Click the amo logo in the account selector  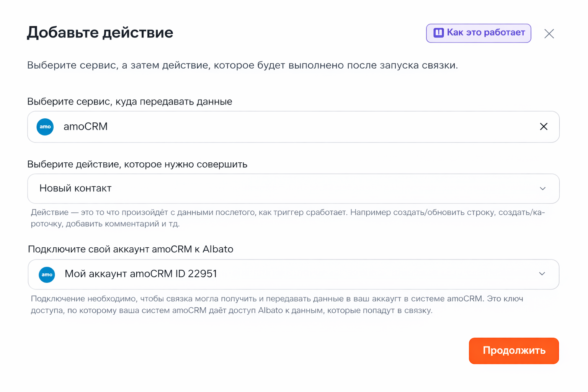tap(47, 274)
